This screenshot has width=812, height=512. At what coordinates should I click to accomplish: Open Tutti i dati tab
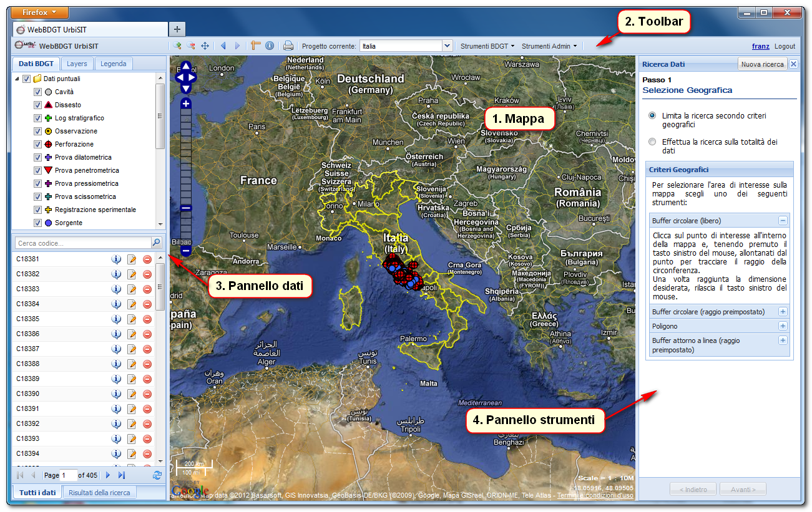37,493
